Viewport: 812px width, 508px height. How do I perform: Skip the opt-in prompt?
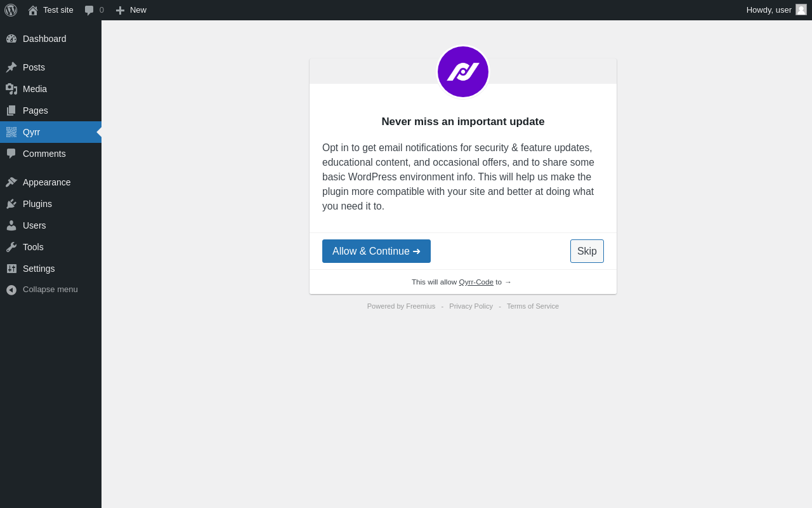tap(587, 251)
